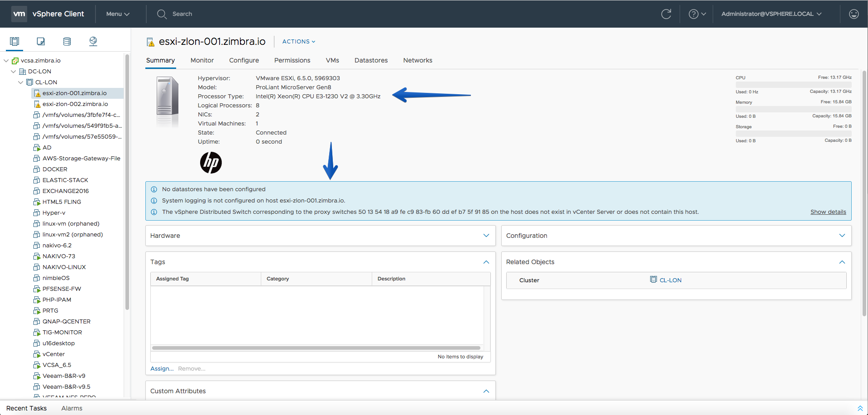This screenshot has height=415, width=868.
Task: Click the cluster icon next to CL-LON link
Action: 653,280
